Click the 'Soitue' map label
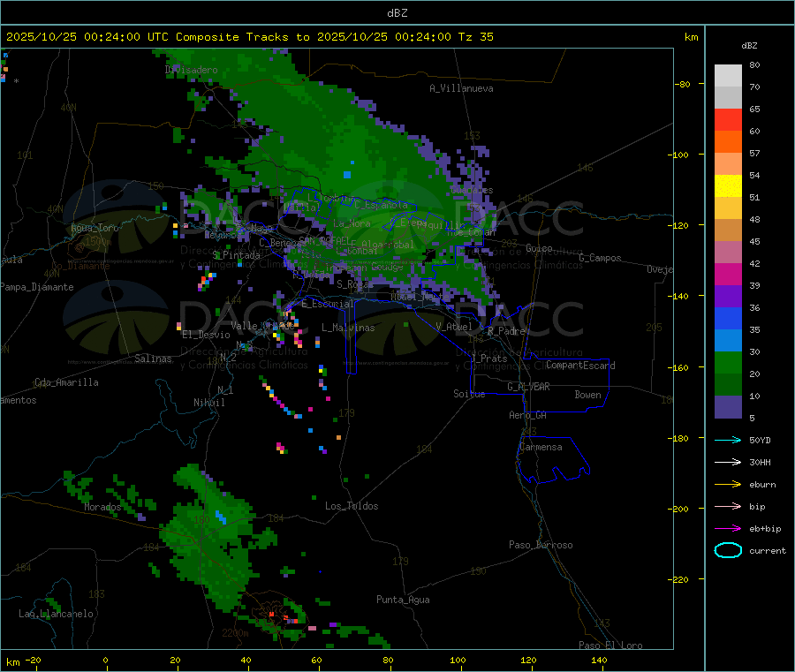795x672 pixels. coord(469,394)
